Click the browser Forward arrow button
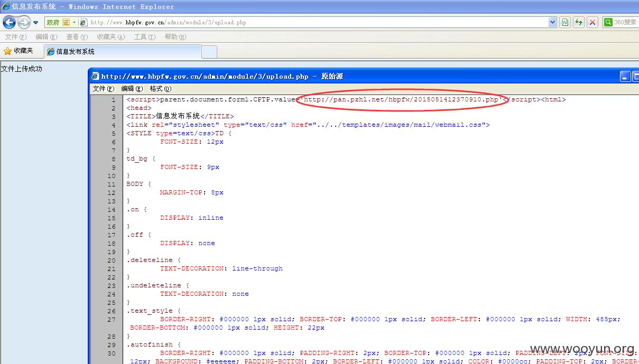Image resolution: width=639 pixels, height=364 pixels. [24, 22]
